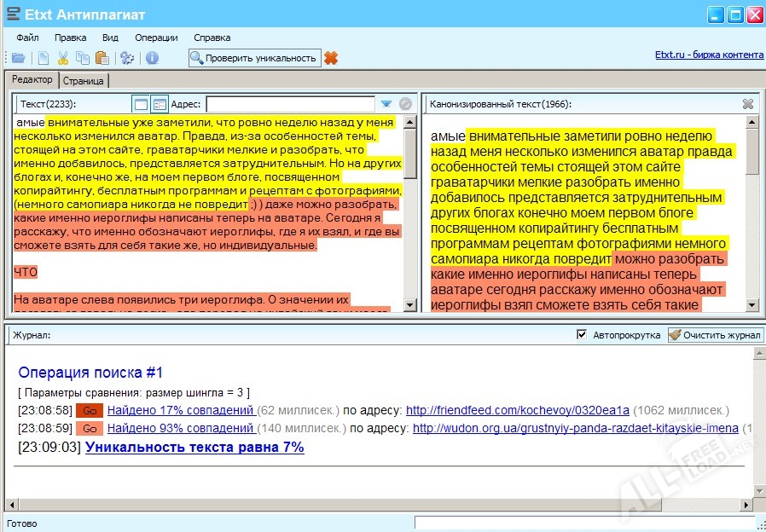Open settings via the gear icon

click(127, 58)
